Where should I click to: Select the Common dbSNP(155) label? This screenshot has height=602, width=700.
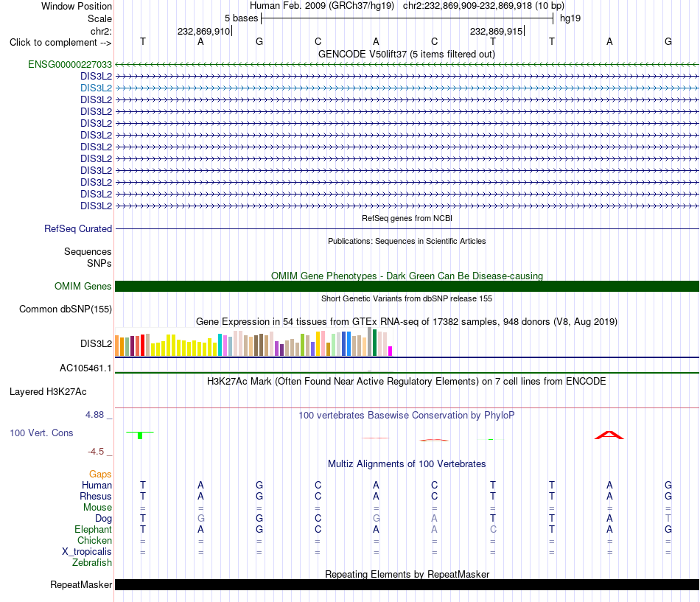65,309
